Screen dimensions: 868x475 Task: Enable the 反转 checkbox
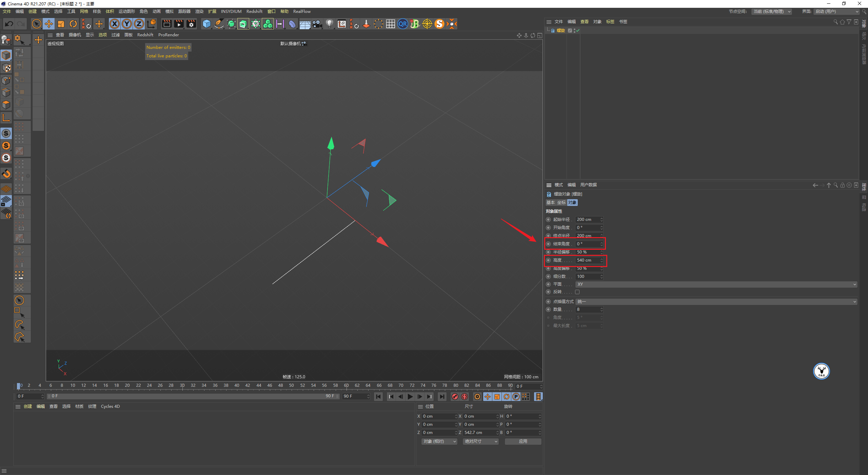(577, 292)
